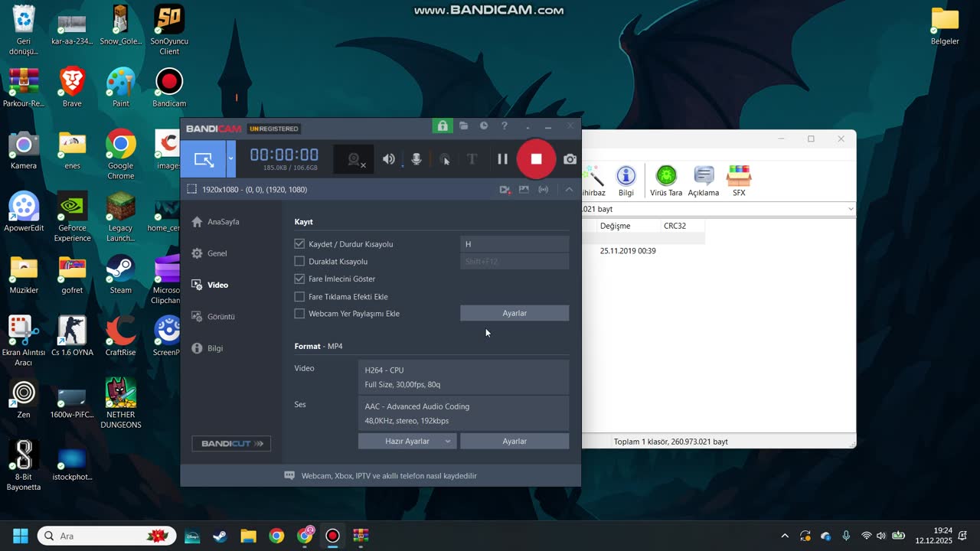Uncheck Kaydet / Durdur Kısayolu checkbox
The width and height of the screenshot is (980, 551).
(299, 244)
